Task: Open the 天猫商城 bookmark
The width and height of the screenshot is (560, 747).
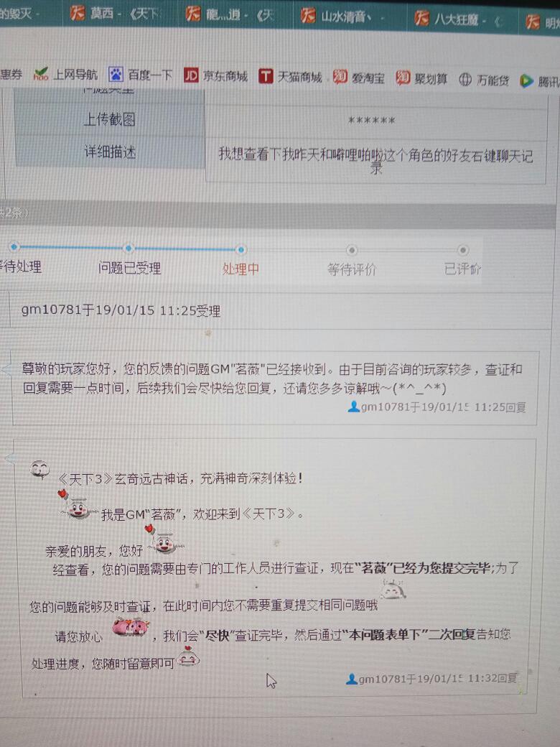Action: (x=290, y=77)
